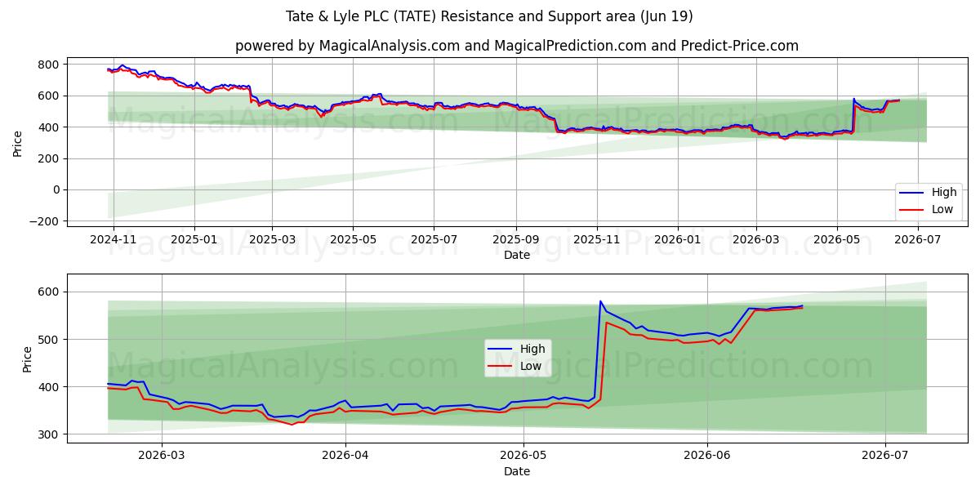Click the '2026-04' tick in the bottom chart
This screenshot has height=490, width=980.
pyautogui.click(x=345, y=456)
